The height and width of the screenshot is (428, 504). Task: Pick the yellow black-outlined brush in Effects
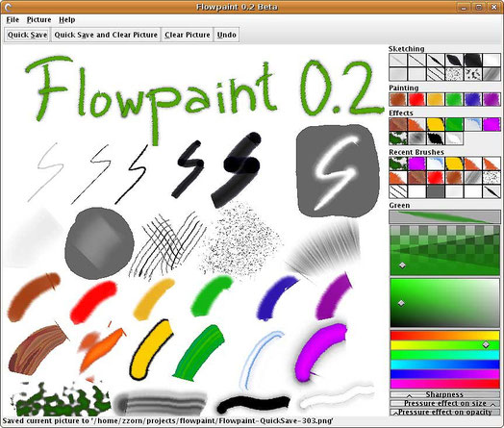pos(435,125)
